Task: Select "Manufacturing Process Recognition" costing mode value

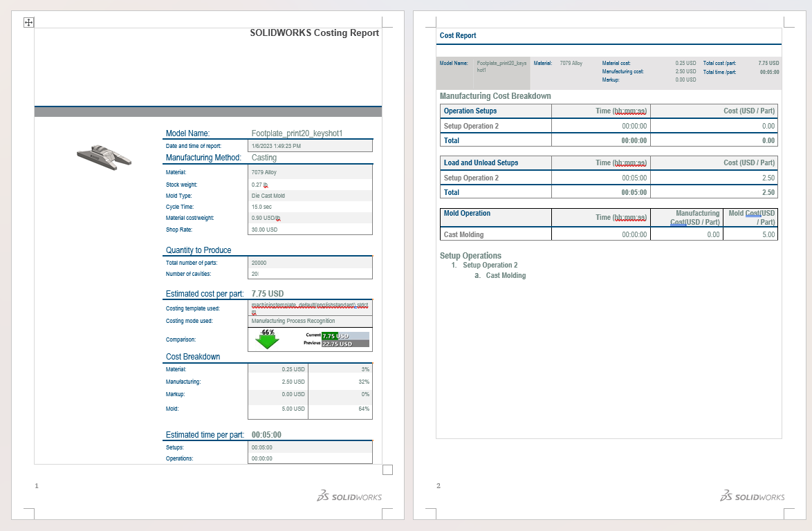Action: click(293, 321)
